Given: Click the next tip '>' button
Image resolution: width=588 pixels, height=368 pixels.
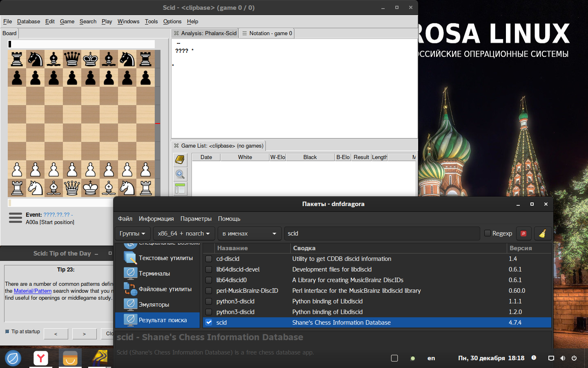Looking at the screenshot, I should click(84, 334).
